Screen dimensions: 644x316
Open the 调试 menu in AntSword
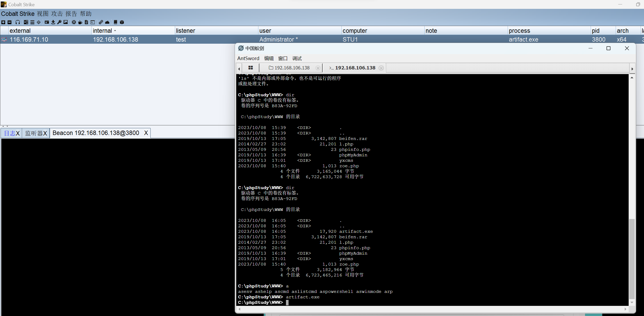point(297,58)
